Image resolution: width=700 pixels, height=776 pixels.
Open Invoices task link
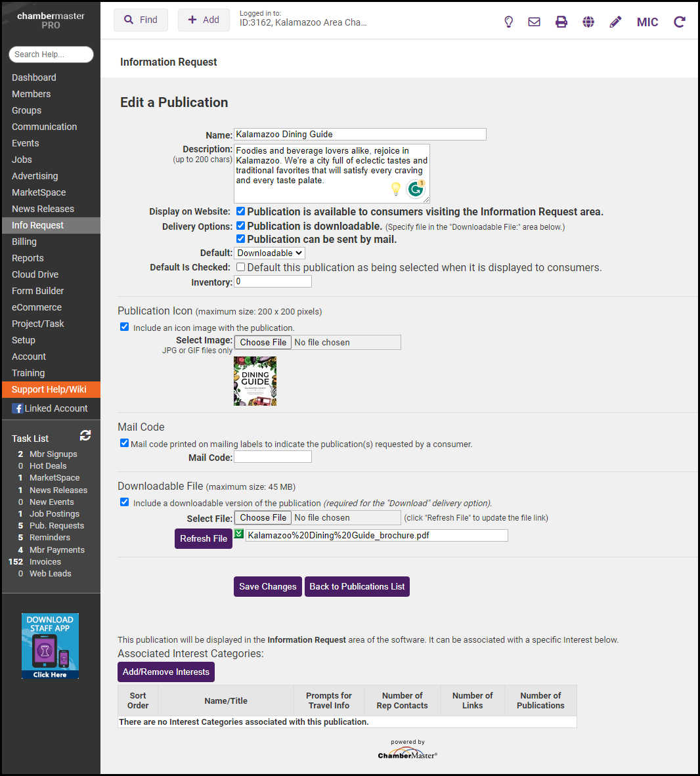click(45, 562)
